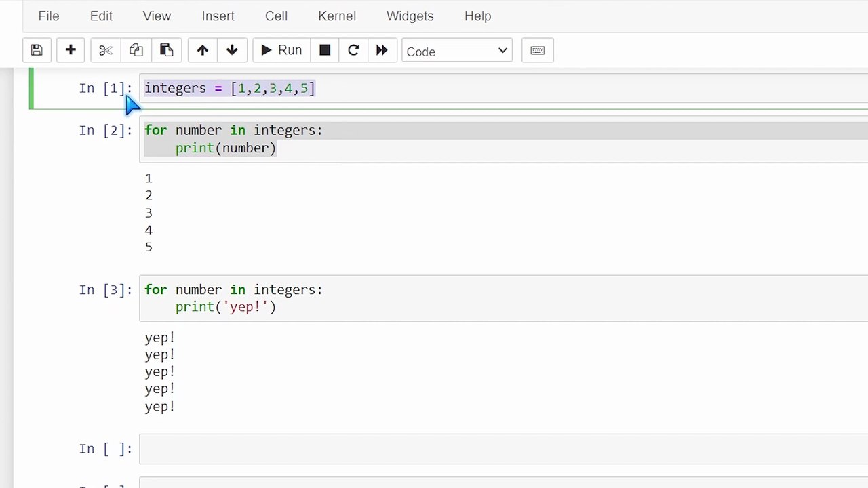Image resolution: width=868 pixels, height=488 pixels.
Task: Select the In [2]: prompt label
Action: (x=106, y=130)
